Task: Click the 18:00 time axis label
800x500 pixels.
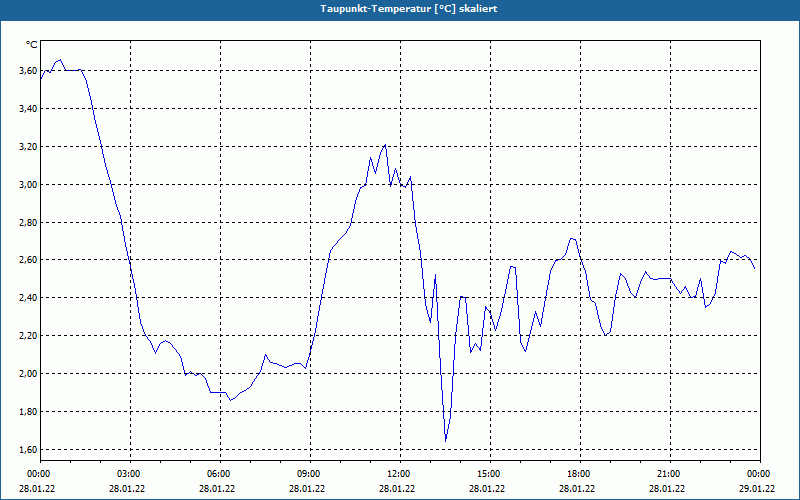Action: point(580,474)
